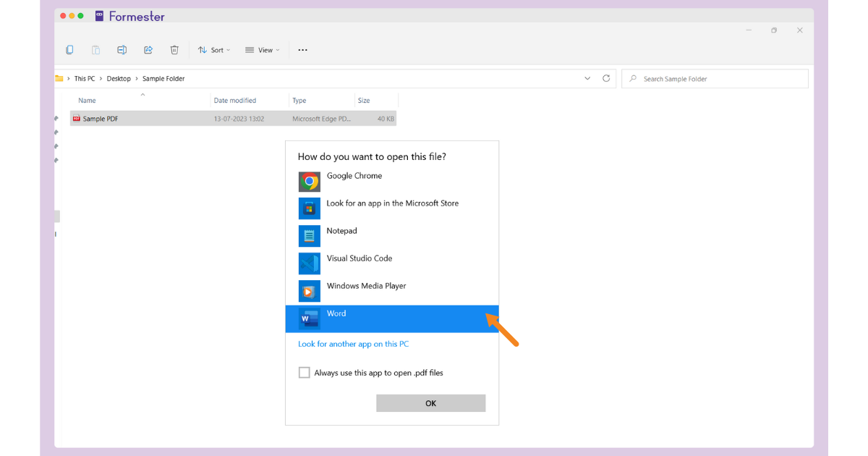The width and height of the screenshot is (868, 456).
Task: Open the Sort dropdown
Action: coord(214,49)
